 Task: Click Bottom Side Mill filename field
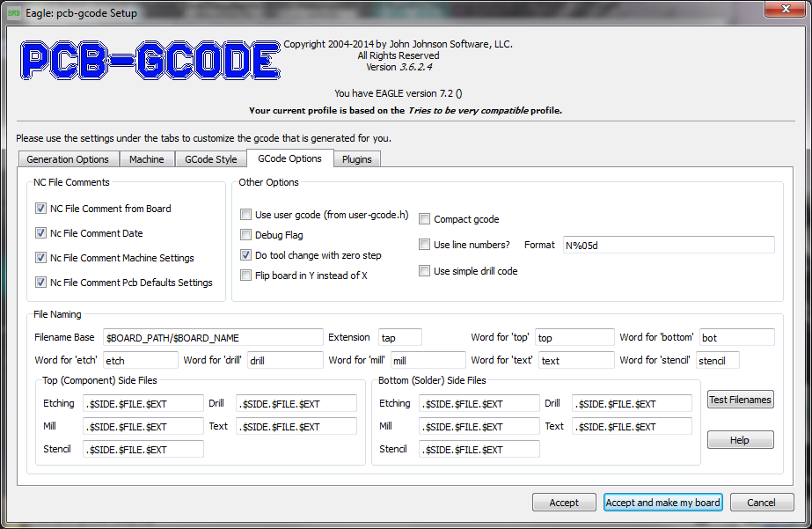(x=479, y=426)
